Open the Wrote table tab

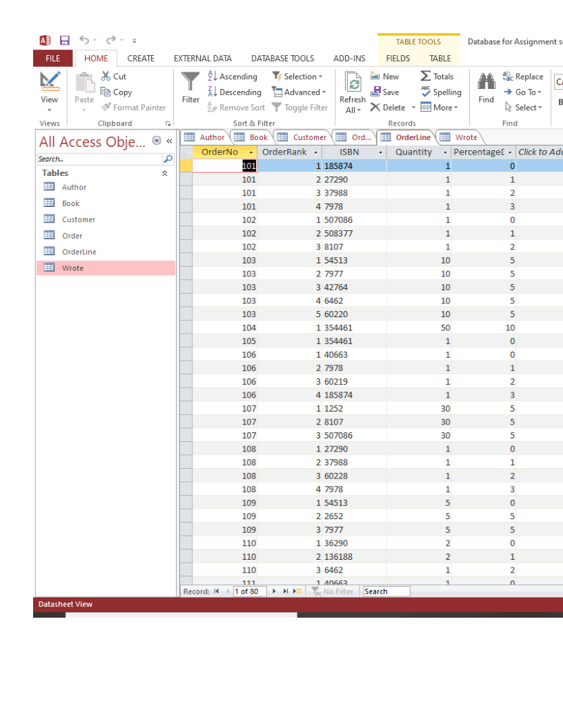[459, 137]
